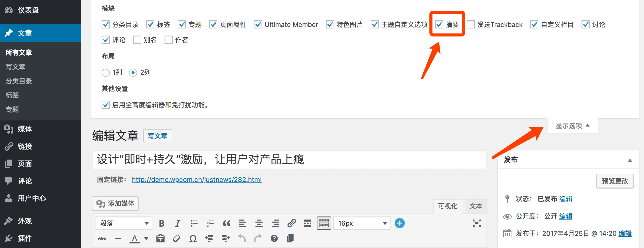
Task: Click the article title input field
Action: click(x=289, y=160)
